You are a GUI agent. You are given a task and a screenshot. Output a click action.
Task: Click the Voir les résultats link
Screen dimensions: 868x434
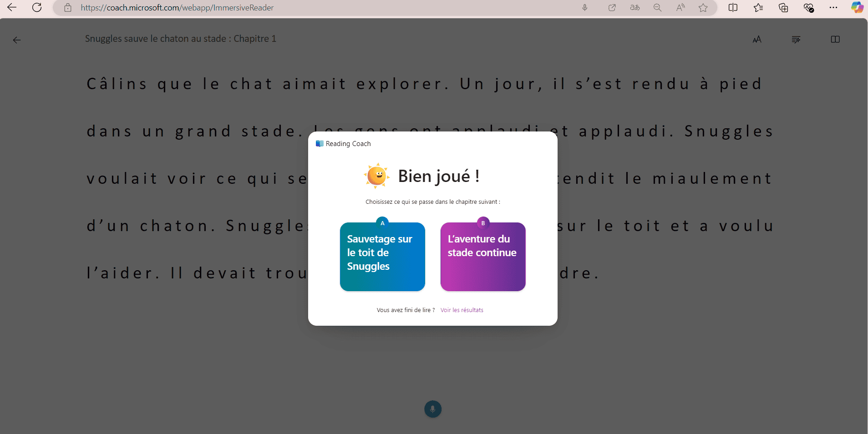462,310
